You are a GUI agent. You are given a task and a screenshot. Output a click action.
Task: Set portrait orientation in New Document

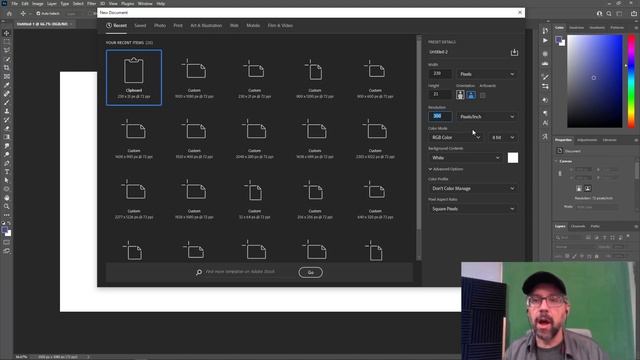pos(460,95)
